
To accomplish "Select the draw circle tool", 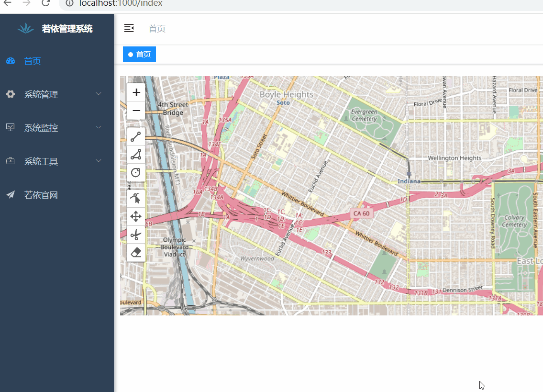I will click(136, 172).
